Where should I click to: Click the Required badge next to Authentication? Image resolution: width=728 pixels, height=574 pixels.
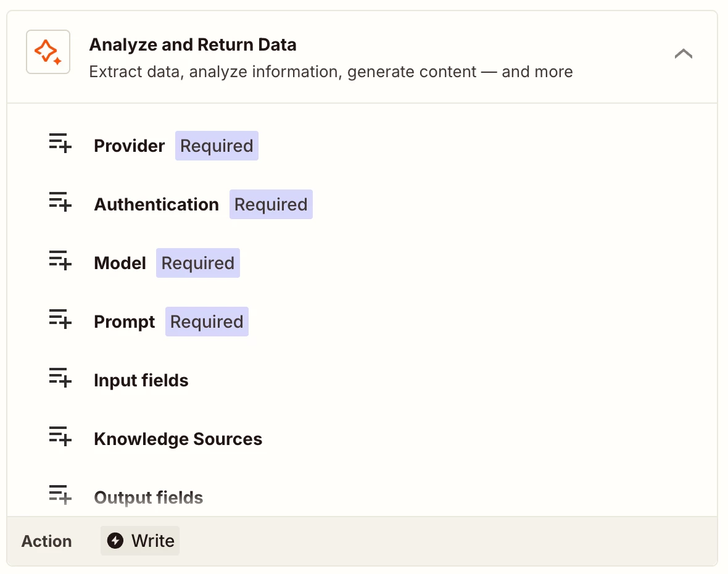(x=271, y=205)
